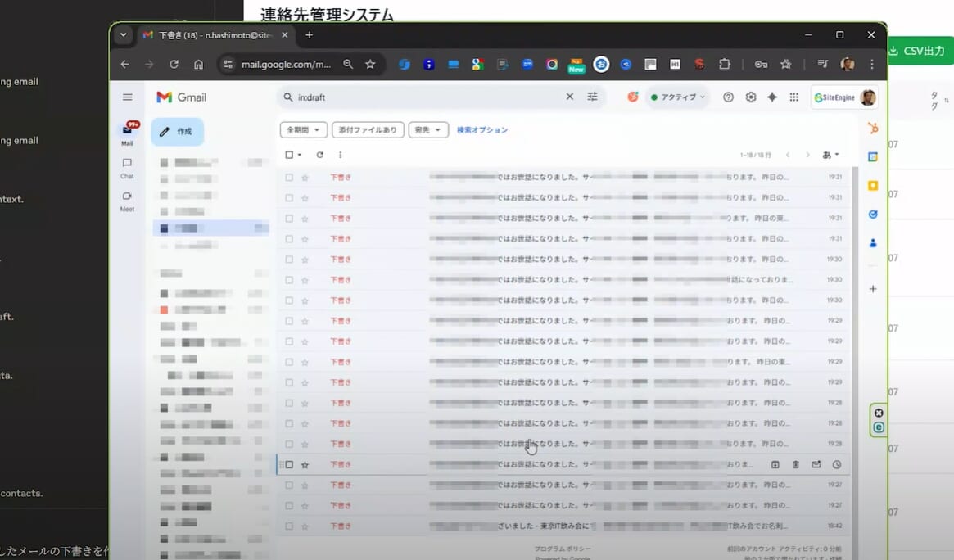Go to the older page arrow
The height and width of the screenshot is (560, 954).
(807, 155)
